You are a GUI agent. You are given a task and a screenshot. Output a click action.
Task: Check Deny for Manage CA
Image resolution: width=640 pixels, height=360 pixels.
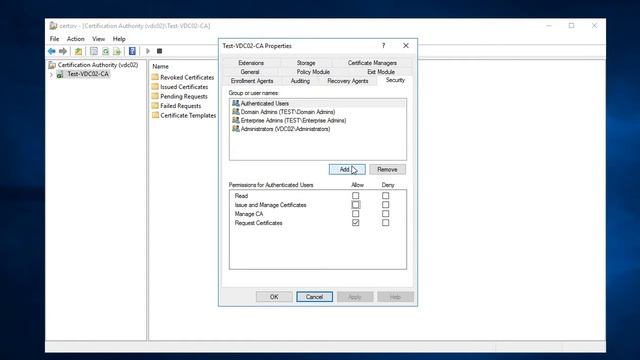[x=385, y=213]
